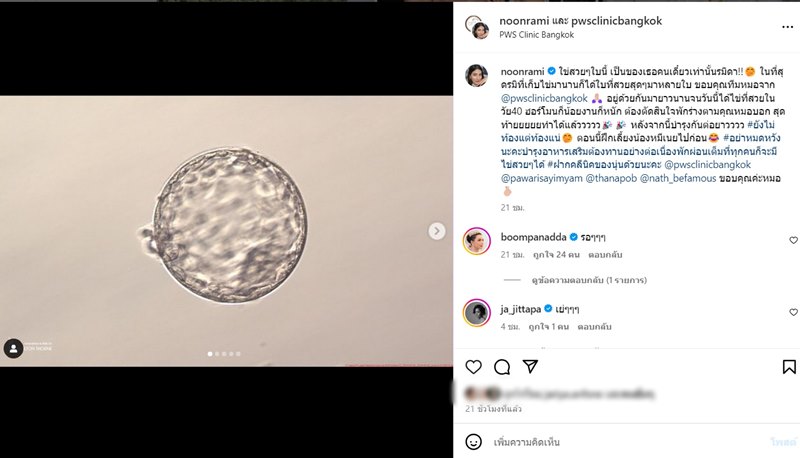Like ja_jittapa's comment

(793, 312)
